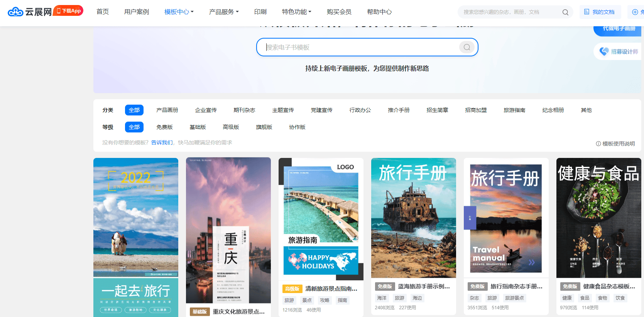The height and width of the screenshot is (317, 644).
Task: Click the heart icon beside 招募设计师
Action: 604,51
